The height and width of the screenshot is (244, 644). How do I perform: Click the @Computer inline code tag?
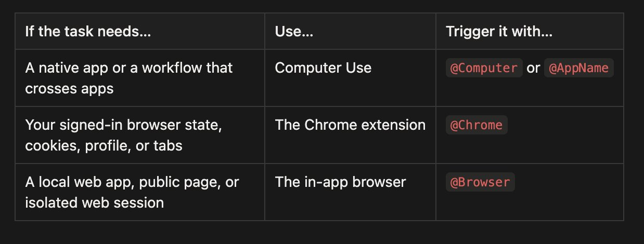pyautogui.click(x=484, y=68)
